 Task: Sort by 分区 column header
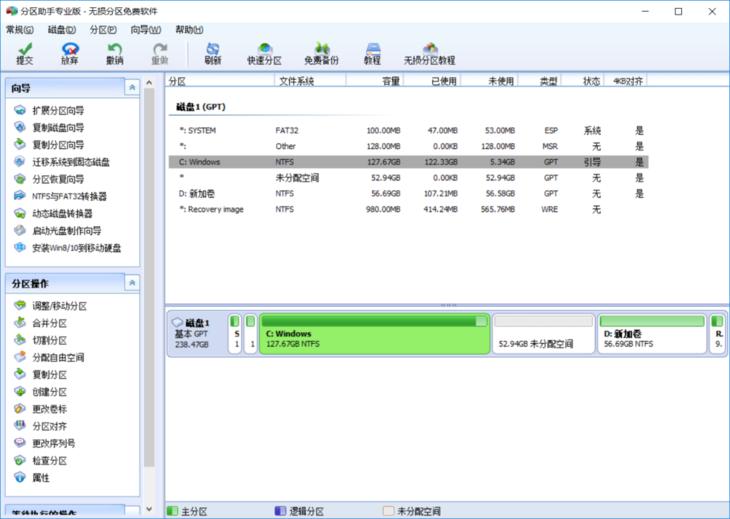(220, 81)
